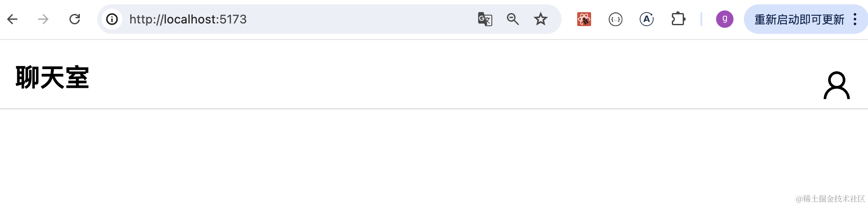Click empty header space between title and user icon
The width and height of the screenshot is (868, 206).
(x=434, y=78)
